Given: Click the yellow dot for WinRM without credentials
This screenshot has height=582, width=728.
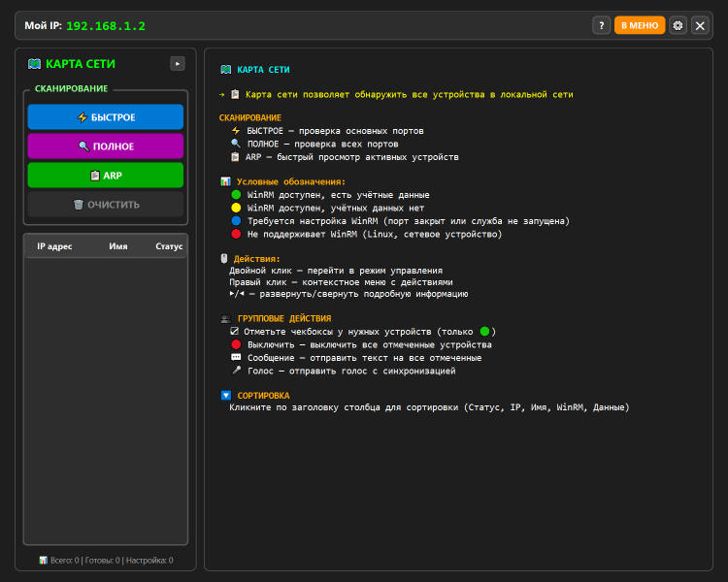Looking at the screenshot, I should (235, 208).
